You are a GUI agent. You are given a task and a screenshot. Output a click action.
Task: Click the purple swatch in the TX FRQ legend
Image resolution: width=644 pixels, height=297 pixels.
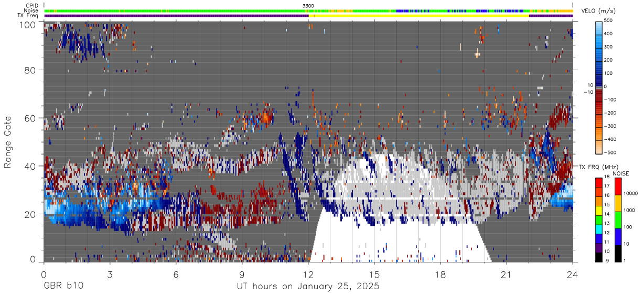598,247
